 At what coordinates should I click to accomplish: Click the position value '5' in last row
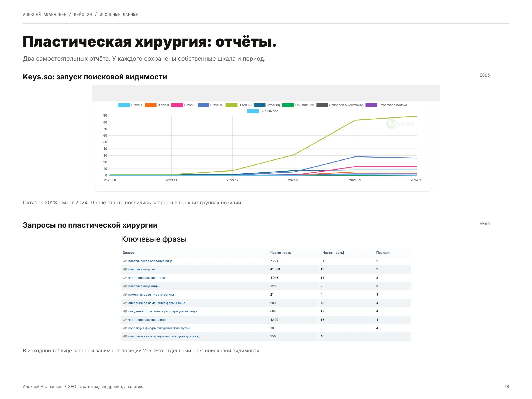point(377,336)
